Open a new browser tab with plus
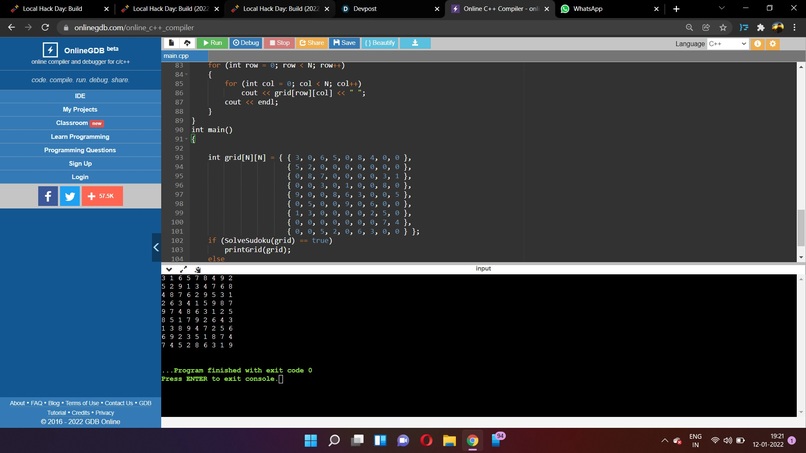This screenshot has width=806, height=453. click(676, 9)
